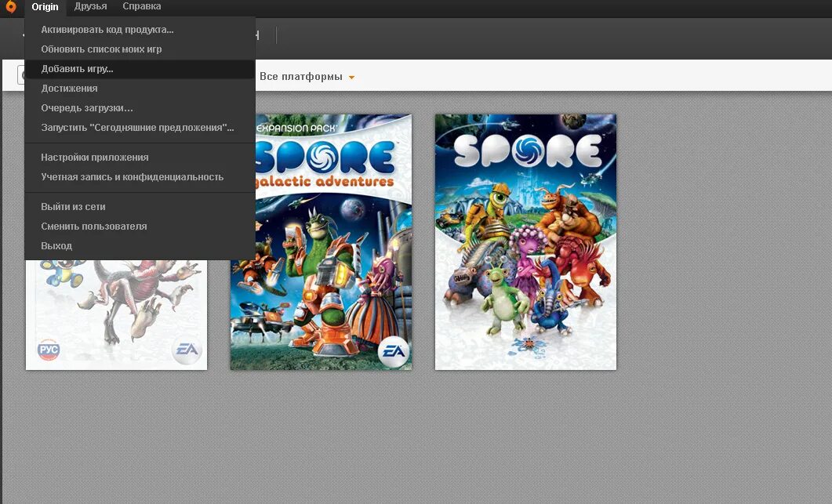The image size is (832, 504).
Task: Open Настройки приложения
Action: (x=140, y=158)
